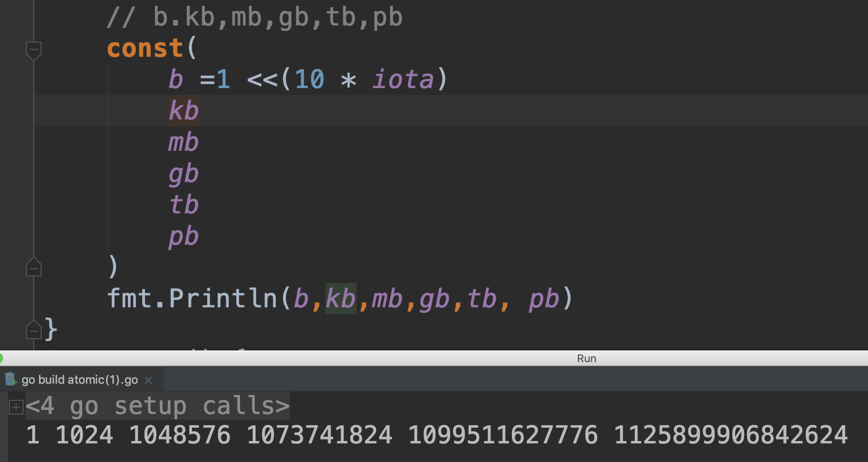Click the fold end marker beside closing brace

pyautogui.click(x=33, y=330)
